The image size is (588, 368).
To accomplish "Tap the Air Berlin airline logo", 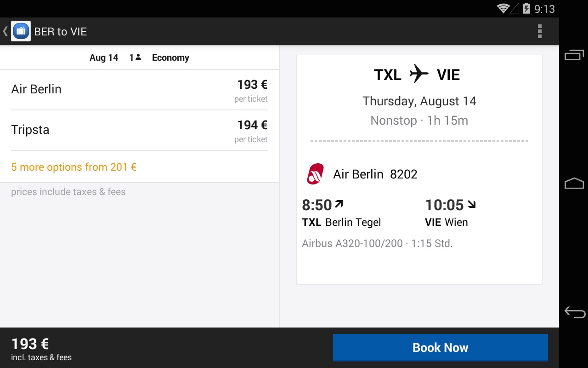I will click(315, 174).
